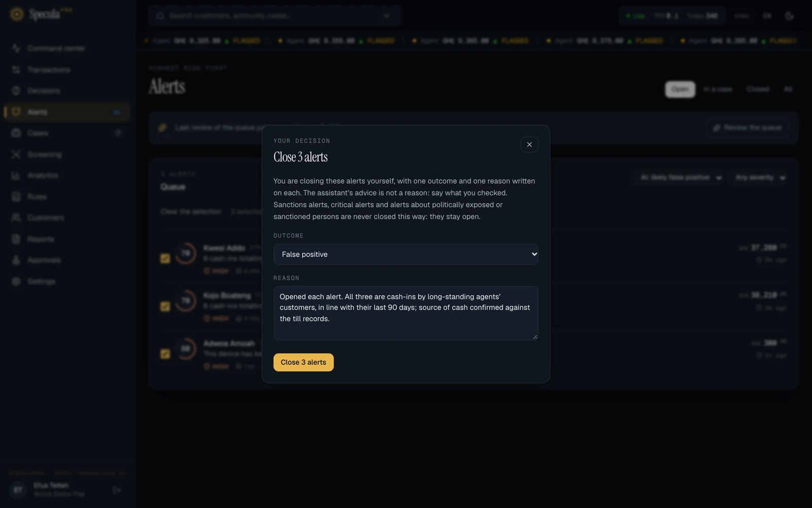Switch to the Open alerts tab
This screenshot has width=812, height=508.
click(x=680, y=89)
